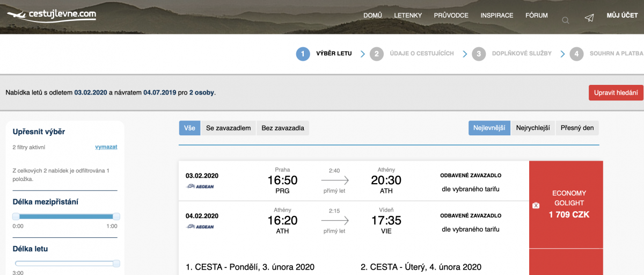
Task: Click the cestujlevne.com logo
Action: (x=52, y=15)
